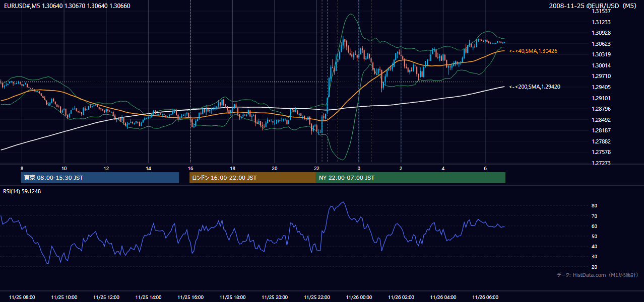This screenshot has width=644, height=302.
Task: Click price level 1.28187 on the axis
Action: click(x=602, y=130)
